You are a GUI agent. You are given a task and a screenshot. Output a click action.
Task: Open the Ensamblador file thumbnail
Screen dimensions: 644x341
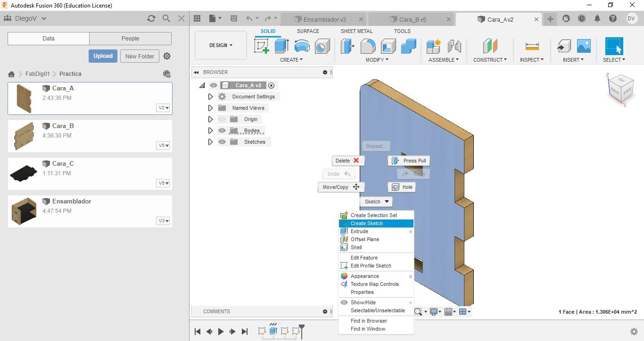(24, 211)
